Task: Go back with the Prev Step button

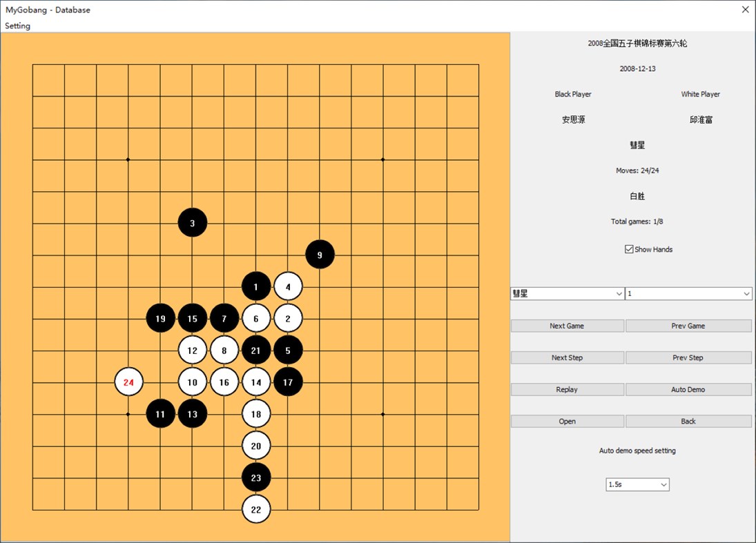Action: coord(688,357)
